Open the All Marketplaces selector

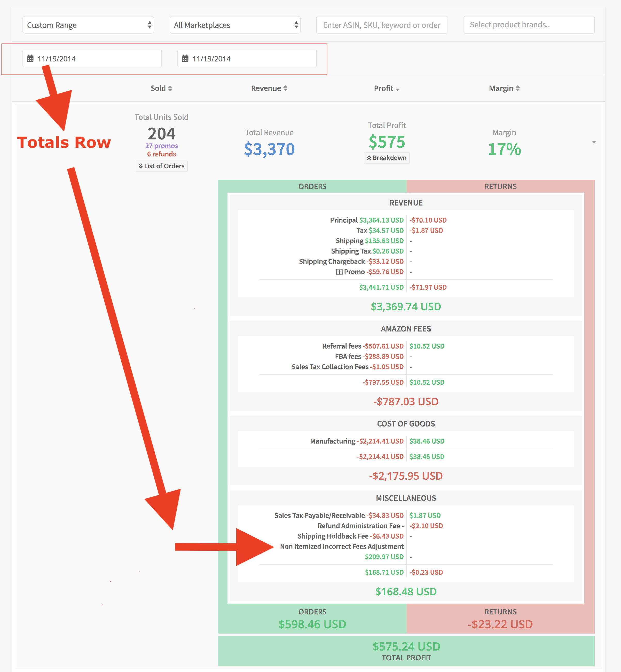234,25
